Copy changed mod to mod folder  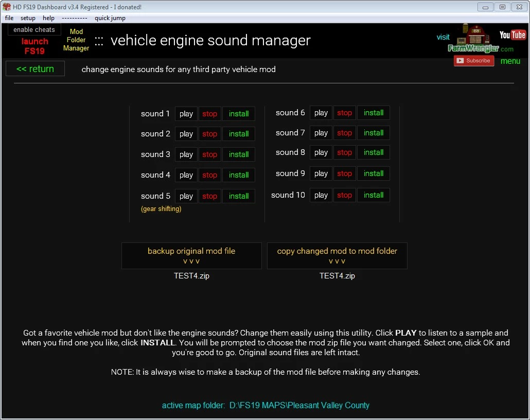coord(337,255)
